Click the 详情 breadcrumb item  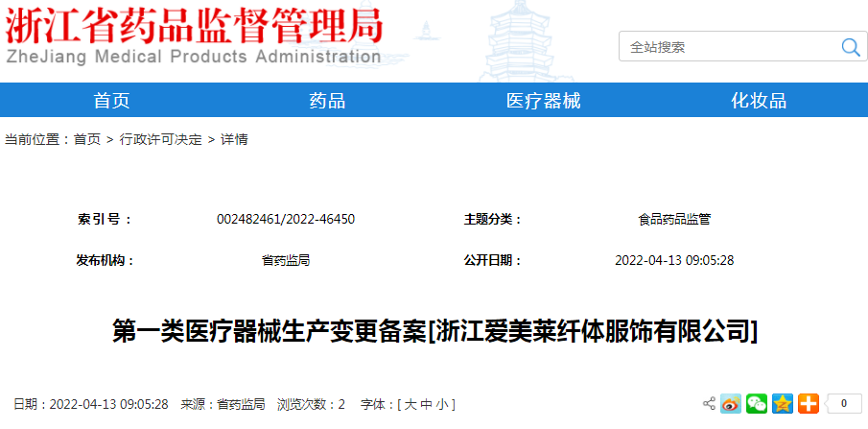234,140
